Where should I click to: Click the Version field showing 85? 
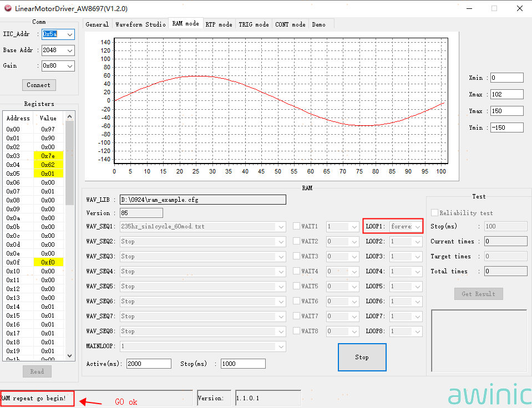(141, 213)
